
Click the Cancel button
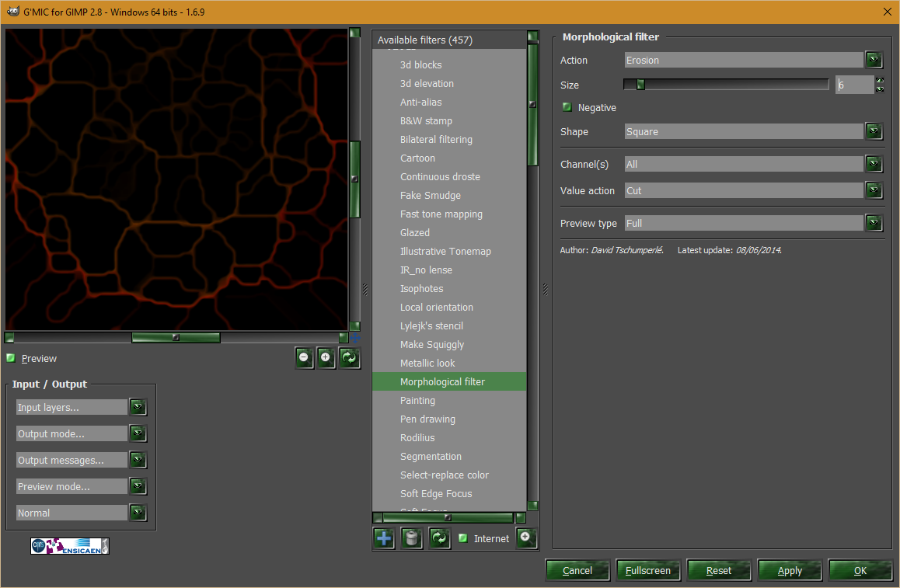click(x=577, y=570)
